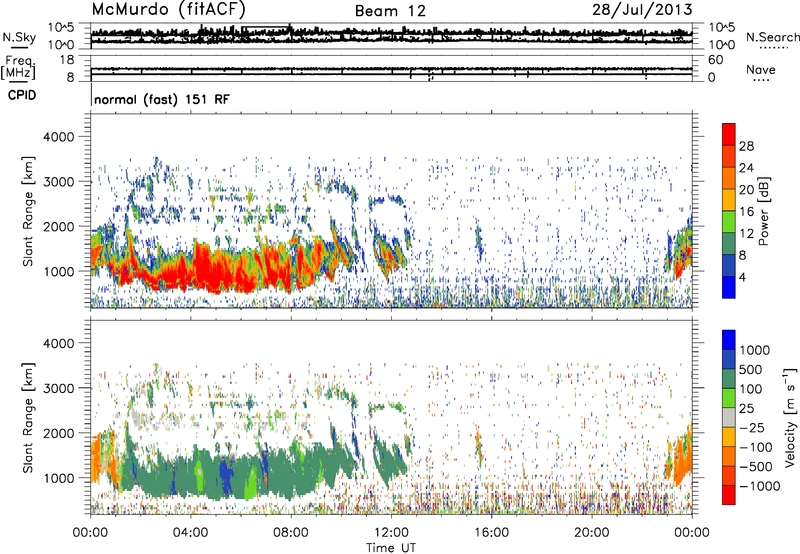Image resolution: width=800 pixels, height=554 pixels.
Task: Click the light green 12–16 dB Power segment
Action: tap(729, 222)
